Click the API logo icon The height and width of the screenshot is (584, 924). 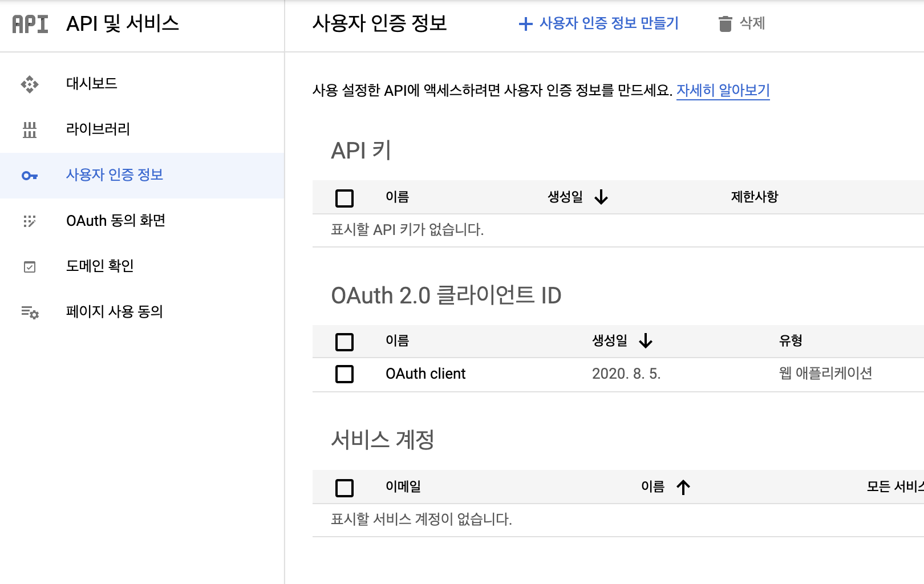point(30,24)
